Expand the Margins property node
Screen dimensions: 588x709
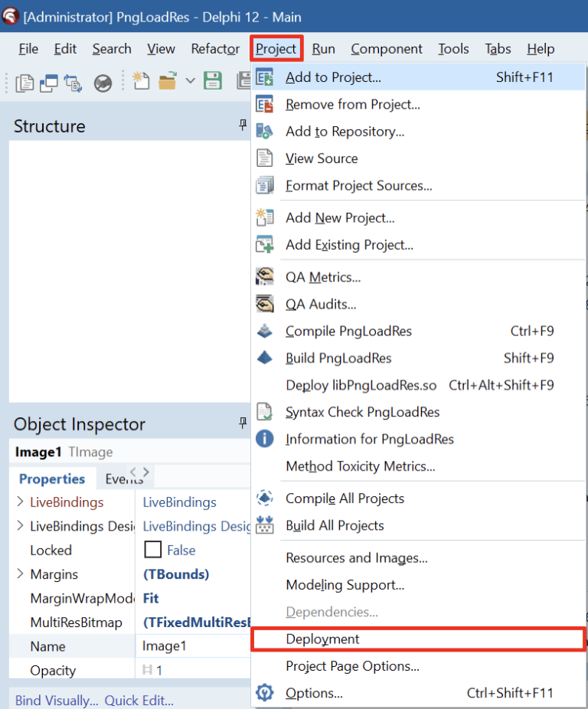click(20, 574)
